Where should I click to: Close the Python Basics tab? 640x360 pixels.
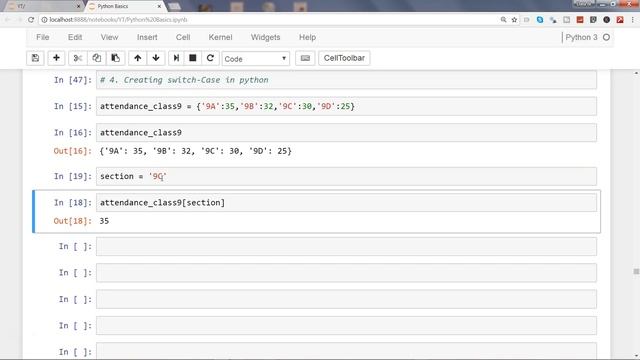159,7
